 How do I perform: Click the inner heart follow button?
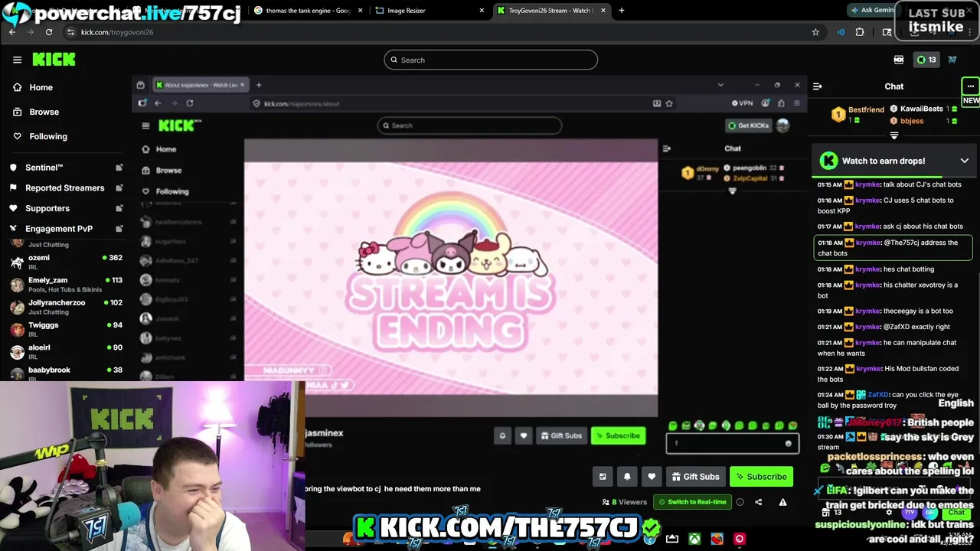pos(524,435)
